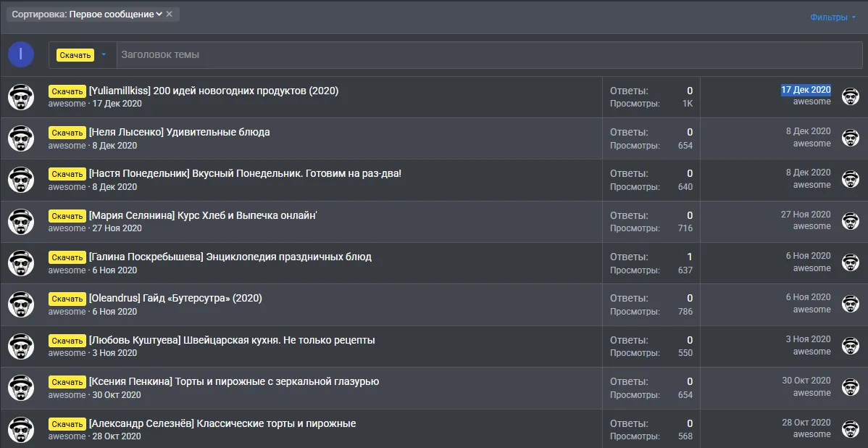This screenshot has height=448, width=868.
Task: Open the Сортировка: Первое сообщение dropdown
Action: pos(87,14)
